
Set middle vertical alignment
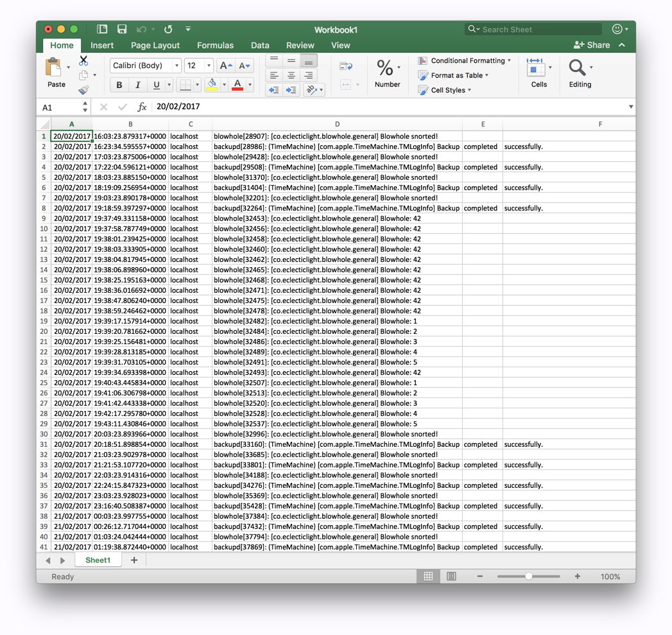[x=291, y=60]
